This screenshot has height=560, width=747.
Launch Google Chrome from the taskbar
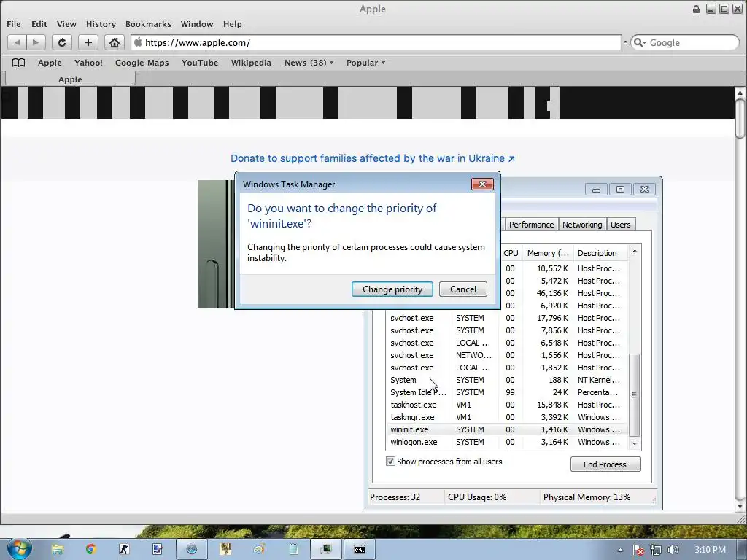click(90, 550)
